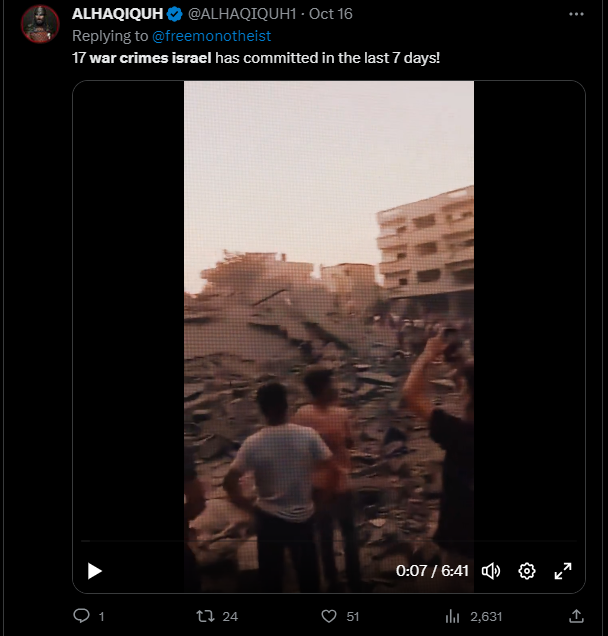Like this tweet
This screenshot has width=608, height=636.
pos(328,617)
